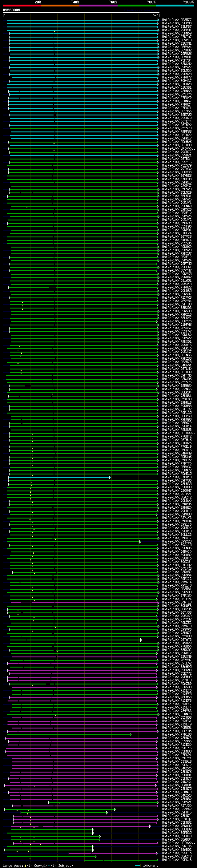Open hit UniRef100_A7NTA7
Screen dimensions: 197x868
pyautogui.click(x=177, y=37)
